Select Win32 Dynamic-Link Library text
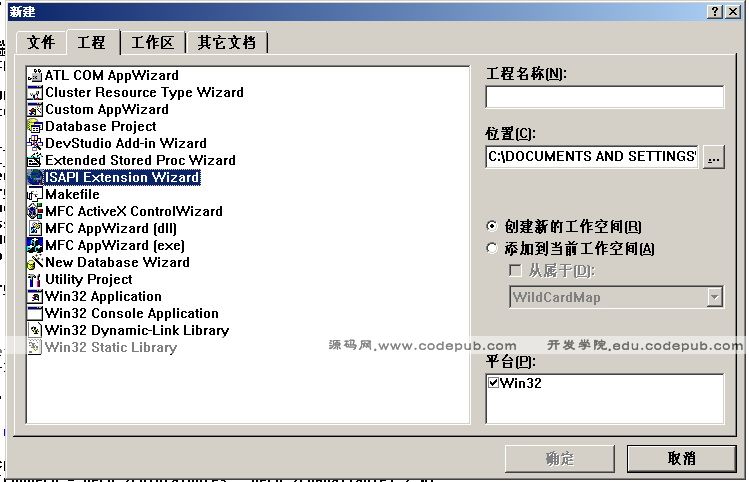Image resolution: width=749 pixels, height=482 pixels. [x=137, y=331]
